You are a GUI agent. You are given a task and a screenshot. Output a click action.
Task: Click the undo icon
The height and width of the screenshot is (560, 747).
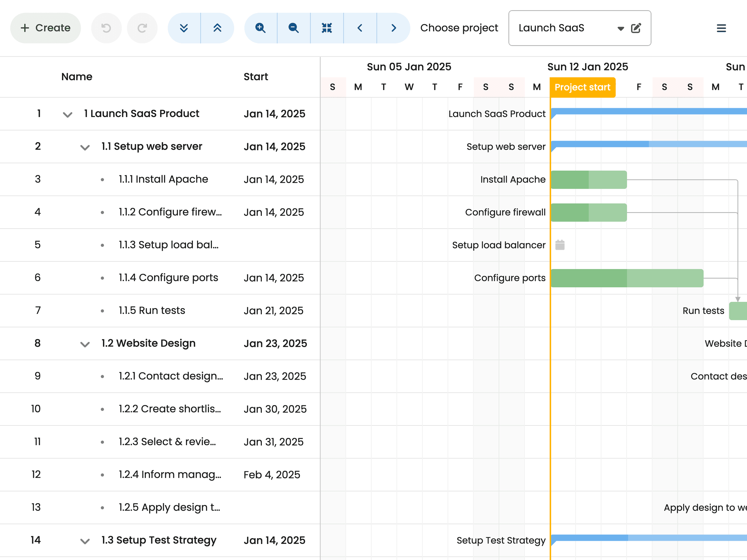click(106, 28)
